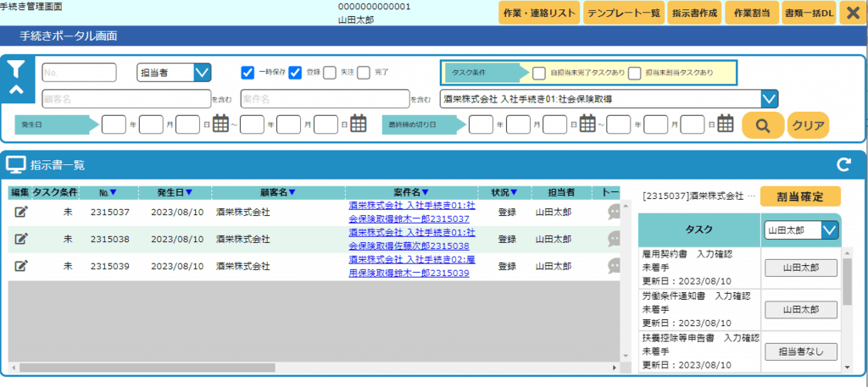The width and height of the screenshot is (868, 387).
Task: Open テンプレート一覧 from top menu
Action: point(612,14)
